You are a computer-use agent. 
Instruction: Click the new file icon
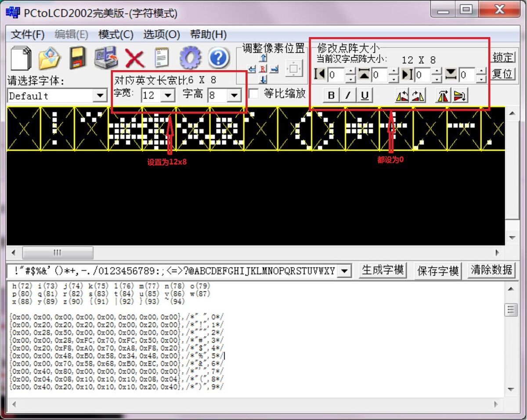point(21,58)
